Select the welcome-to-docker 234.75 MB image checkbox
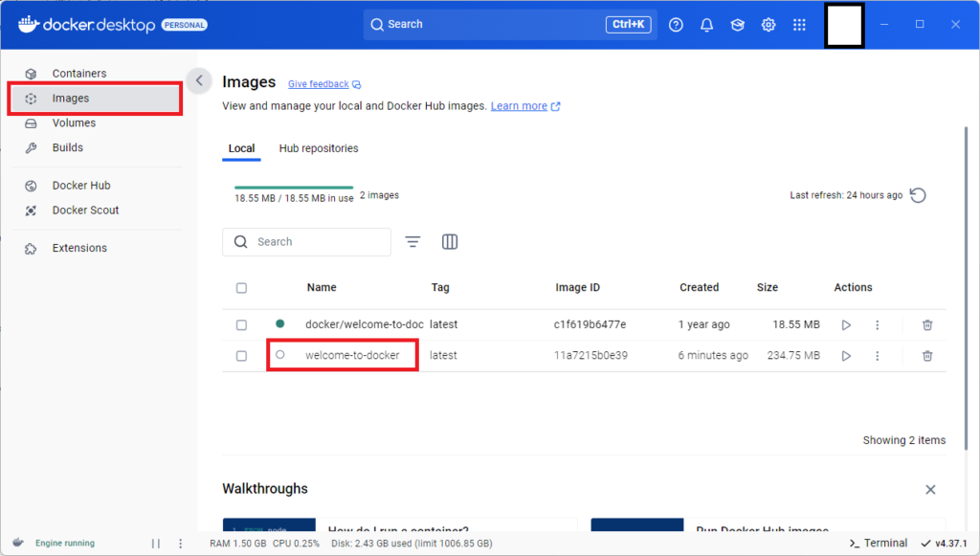This screenshot has width=980, height=556. 241,355
